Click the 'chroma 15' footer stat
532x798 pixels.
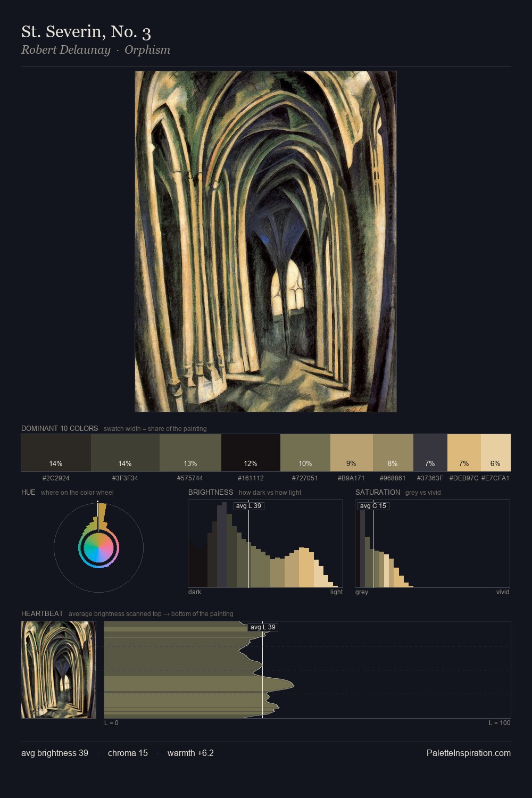[128, 753]
